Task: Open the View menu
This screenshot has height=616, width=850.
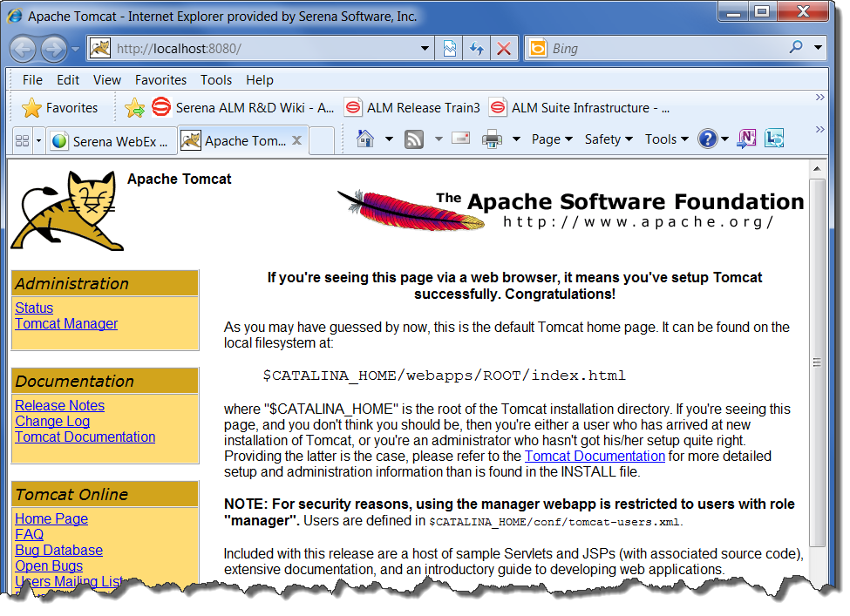Action: (106, 80)
